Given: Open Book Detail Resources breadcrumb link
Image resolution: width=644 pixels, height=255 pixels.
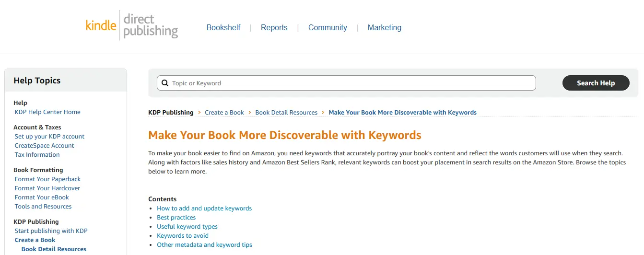Looking at the screenshot, I should [x=286, y=112].
